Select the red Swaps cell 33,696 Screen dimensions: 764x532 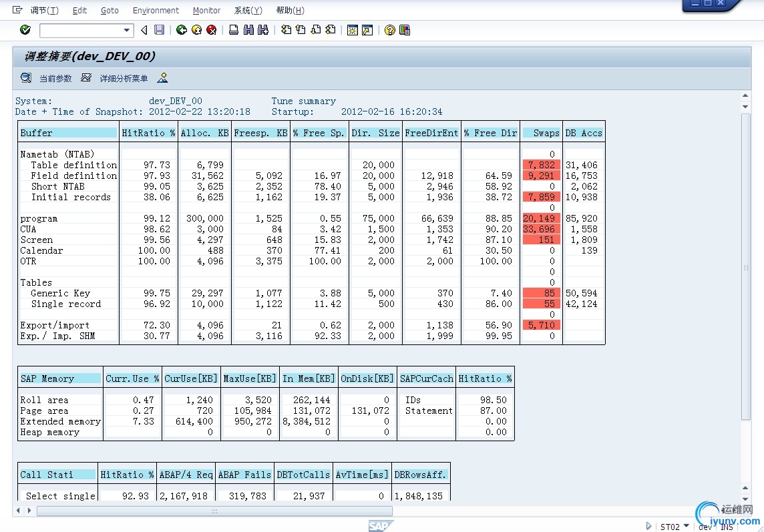pos(541,229)
